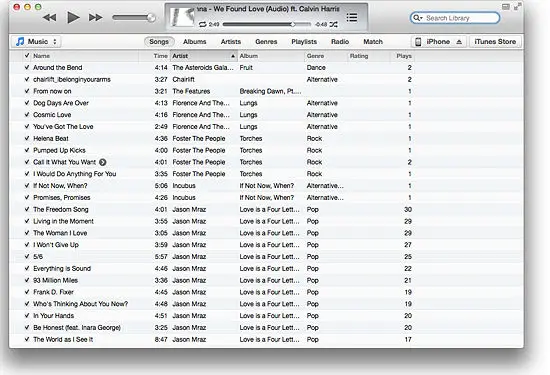This screenshot has width=550, height=375.
Task: Uncheck the Cosmic Love checkbox
Action: click(27, 115)
